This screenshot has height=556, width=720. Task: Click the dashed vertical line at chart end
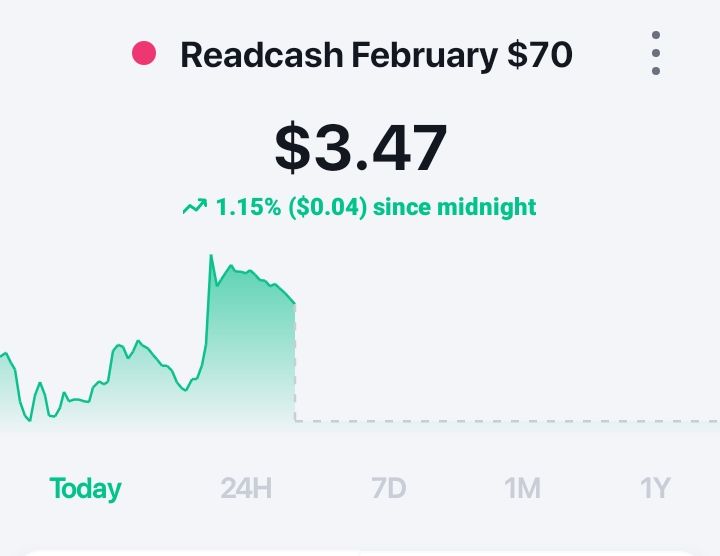coord(295,363)
